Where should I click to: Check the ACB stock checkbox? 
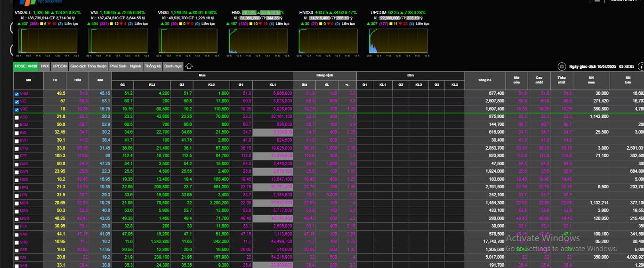17,117
